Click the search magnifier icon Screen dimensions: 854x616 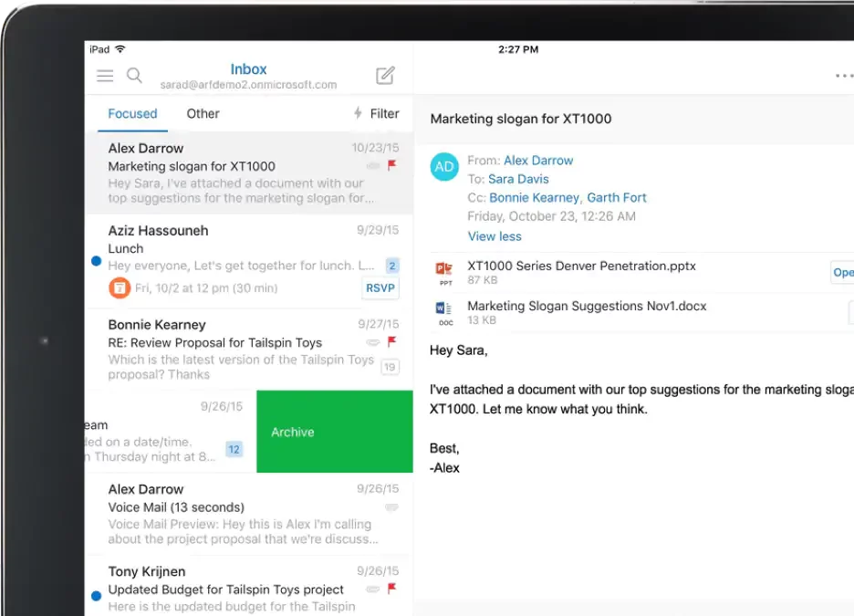coord(134,76)
